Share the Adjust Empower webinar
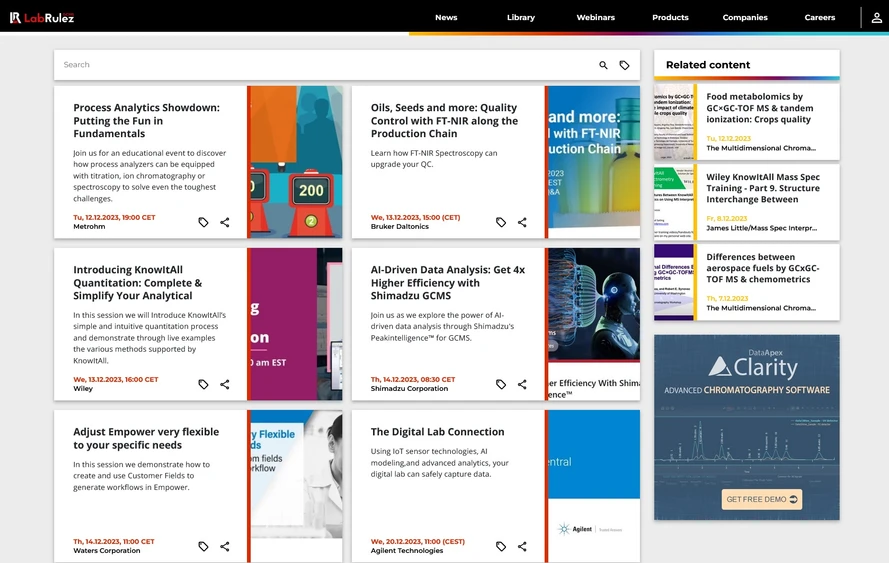889x563 pixels. tap(225, 547)
